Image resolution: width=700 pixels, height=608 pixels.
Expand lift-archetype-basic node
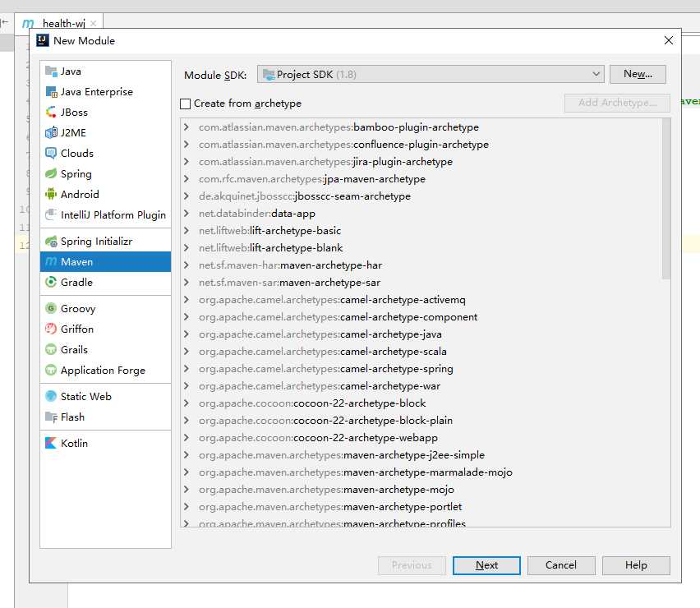(x=187, y=231)
